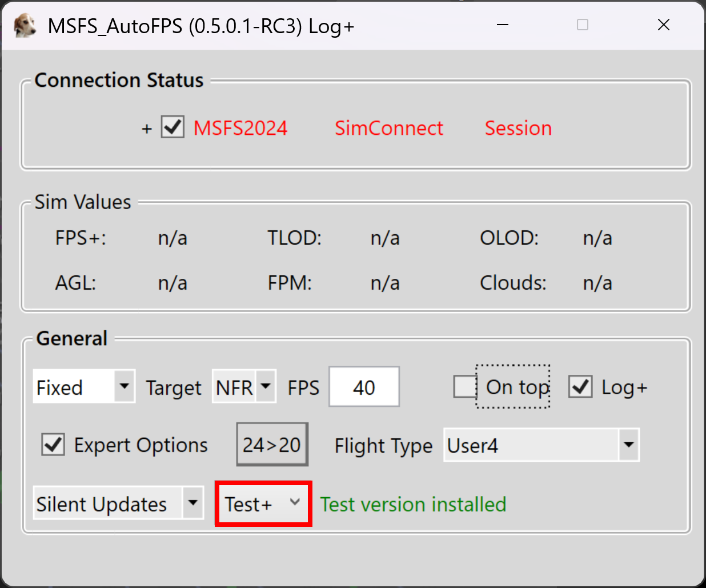Screen dimensions: 706x588
Task: Open the Flight Type User4 dropdown
Action: tap(541, 445)
